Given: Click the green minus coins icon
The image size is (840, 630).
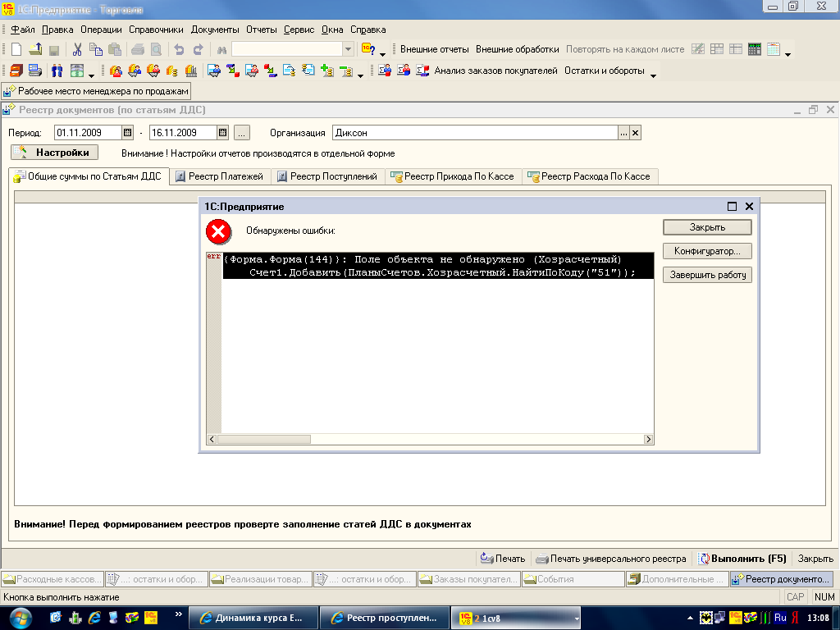Looking at the screenshot, I should pos(346,71).
